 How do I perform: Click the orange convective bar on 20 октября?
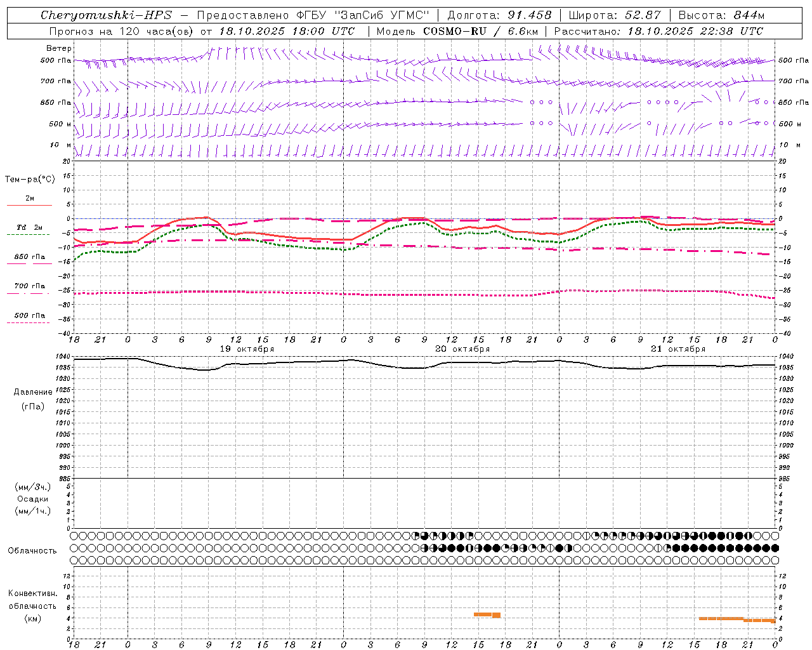pyautogui.click(x=487, y=614)
